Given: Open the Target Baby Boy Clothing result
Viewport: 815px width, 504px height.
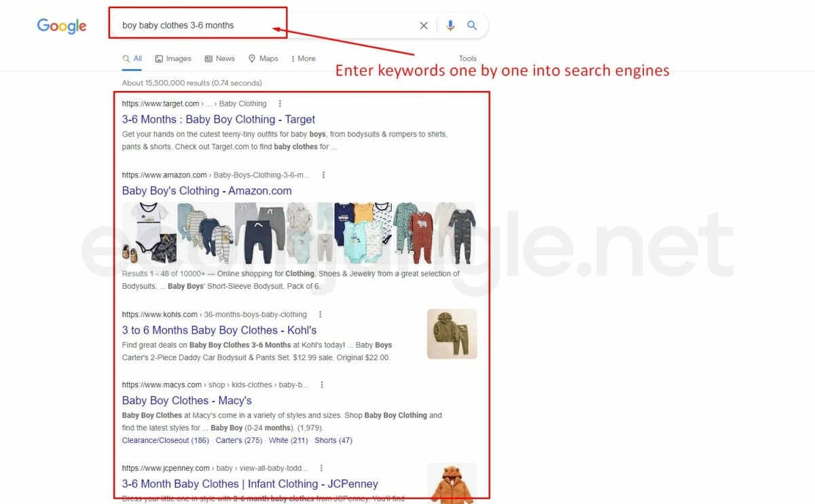Looking at the screenshot, I should [x=219, y=120].
